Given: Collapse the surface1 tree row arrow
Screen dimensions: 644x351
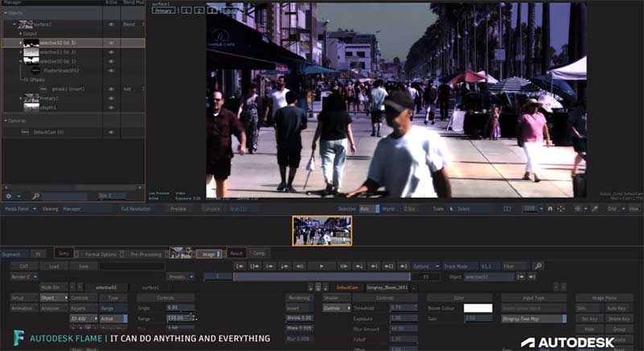Looking at the screenshot, I should coord(14,24).
